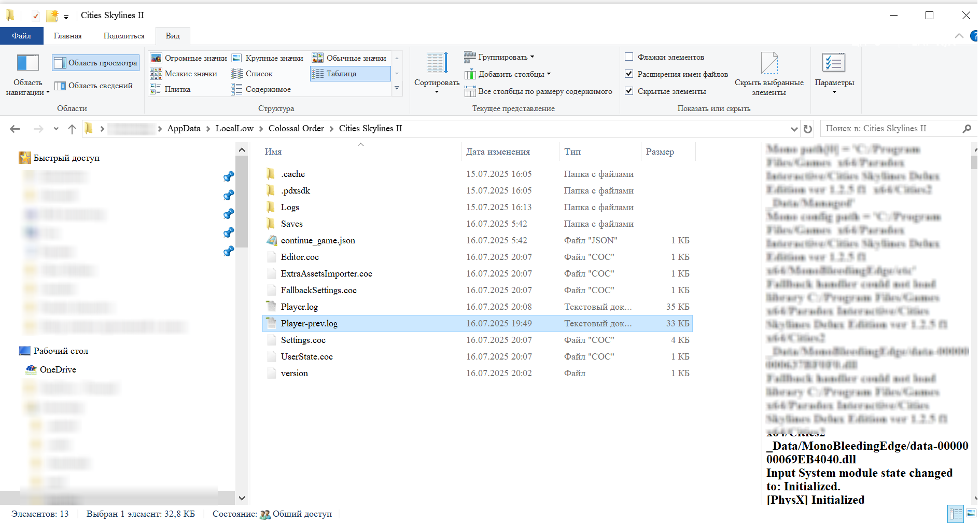Go back with the left arrow button

[x=15, y=129]
